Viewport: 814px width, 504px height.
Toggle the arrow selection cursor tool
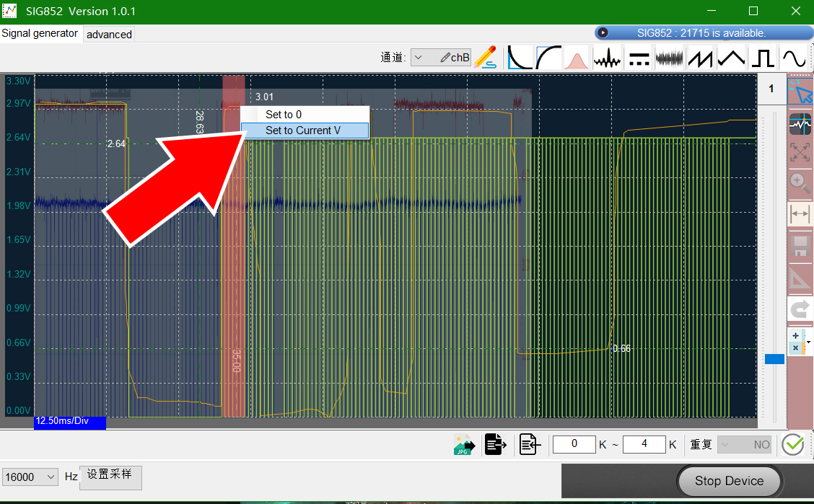tap(800, 92)
